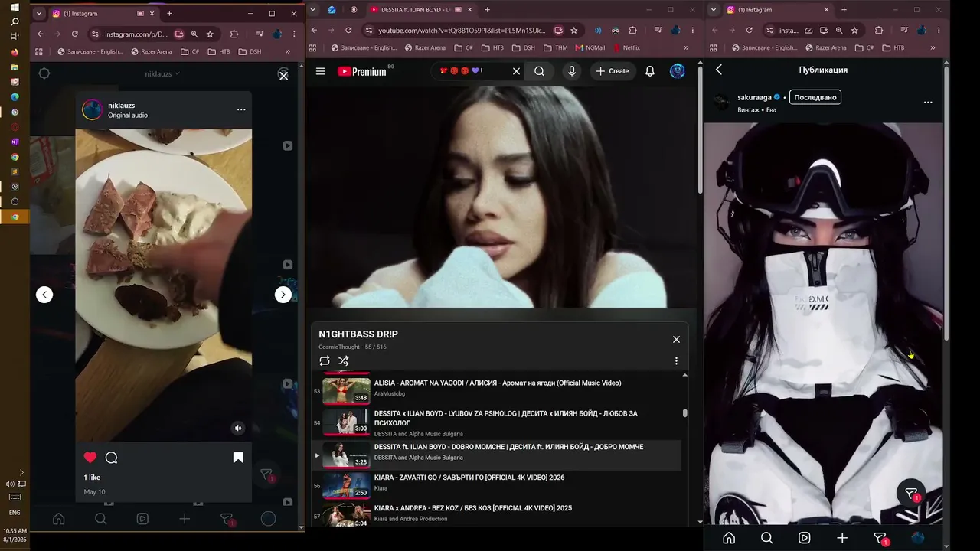Play KIARA x ANDREA - BEZ KOZ thumbnail
The image size is (980, 551).
pos(346,514)
